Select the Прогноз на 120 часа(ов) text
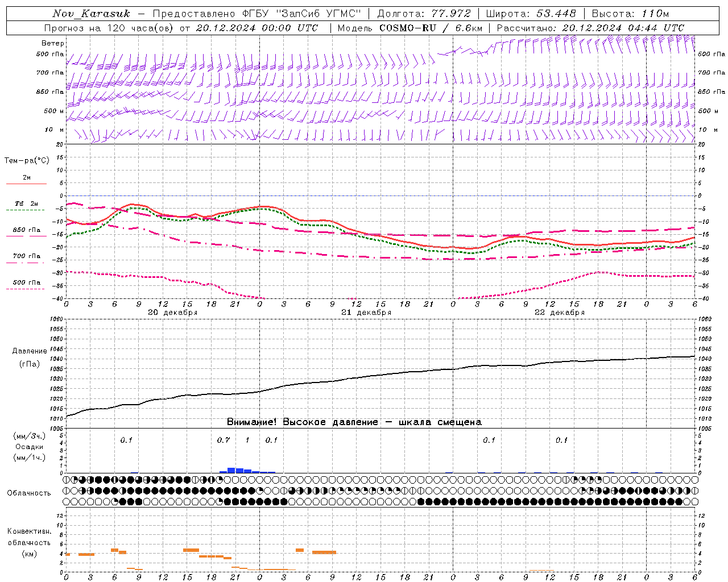The height and width of the screenshot is (582, 728). [109, 28]
